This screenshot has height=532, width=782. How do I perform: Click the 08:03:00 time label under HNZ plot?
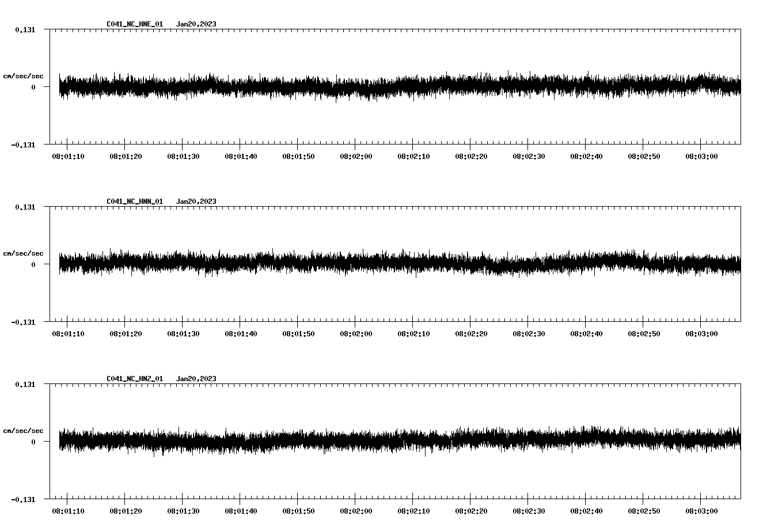701,511
